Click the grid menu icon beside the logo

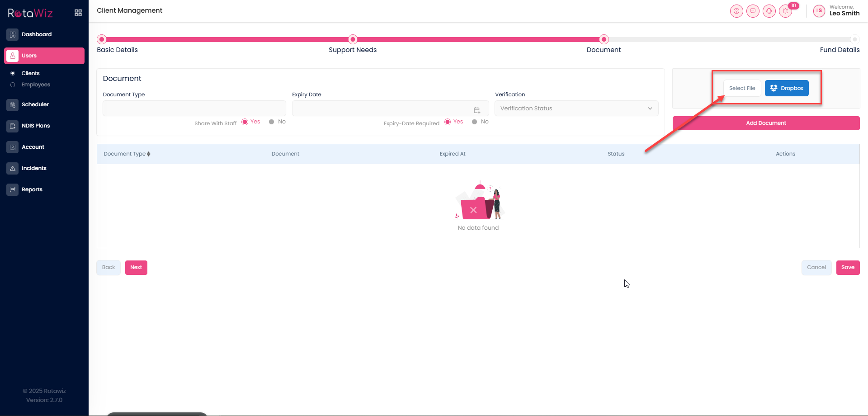tap(78, 13)
